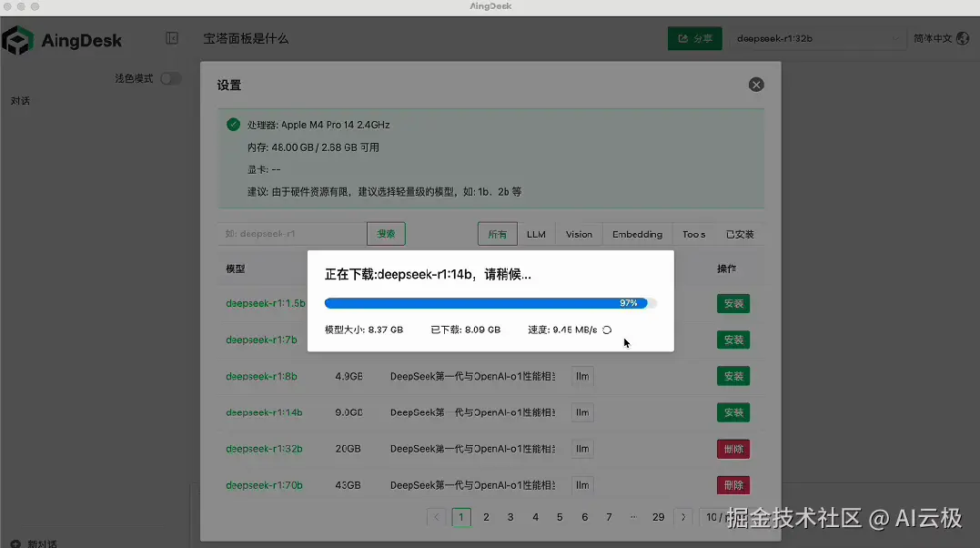The width and height of the screenshot is (980, 548).
Task: Open the deepseek-r1:14b model link
Action: (264, 412)
